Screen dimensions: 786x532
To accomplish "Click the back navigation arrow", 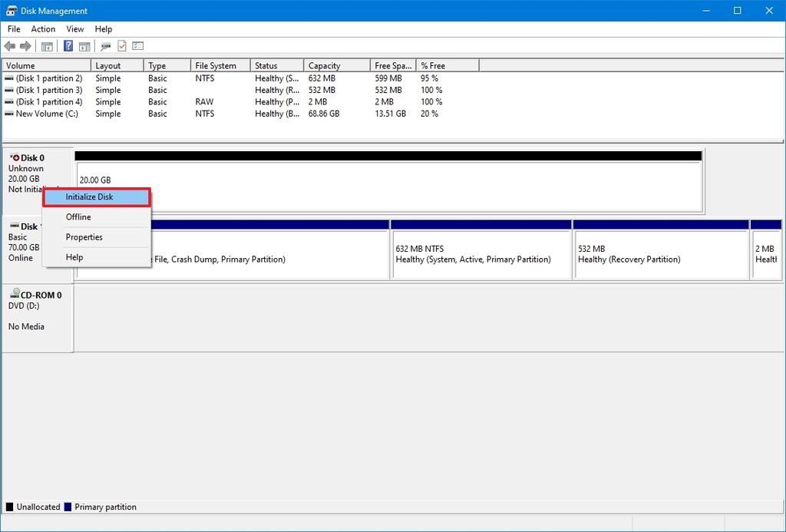I will click(10, 45).
